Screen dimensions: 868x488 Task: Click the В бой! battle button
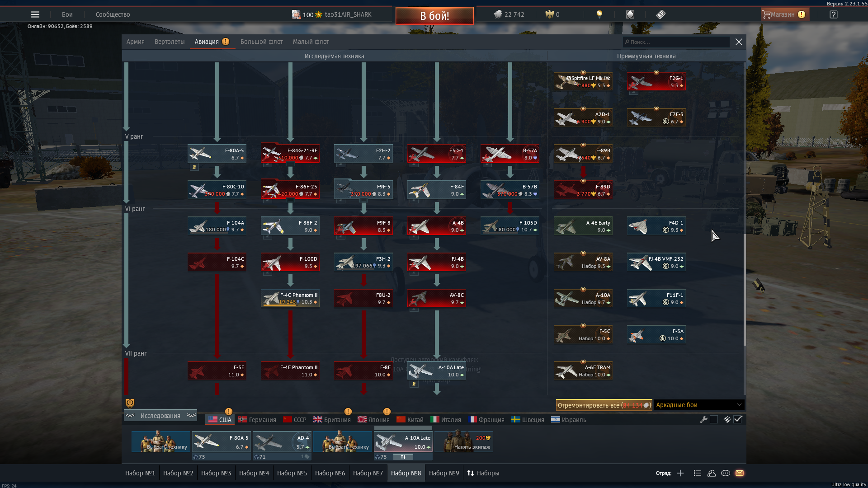434,16
